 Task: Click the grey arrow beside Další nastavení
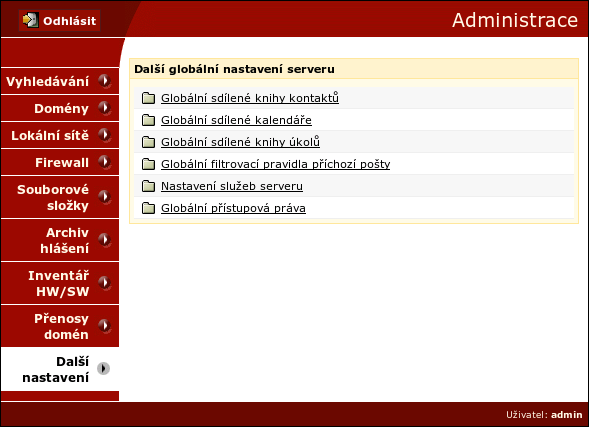click(x=104, y=368)
